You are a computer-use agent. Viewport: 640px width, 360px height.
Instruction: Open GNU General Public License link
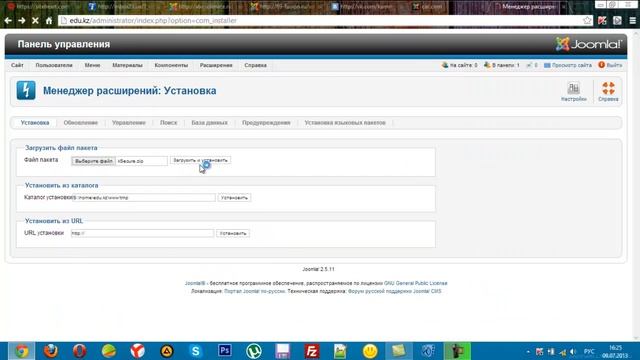pyautogui.click(x=416, y=283)
